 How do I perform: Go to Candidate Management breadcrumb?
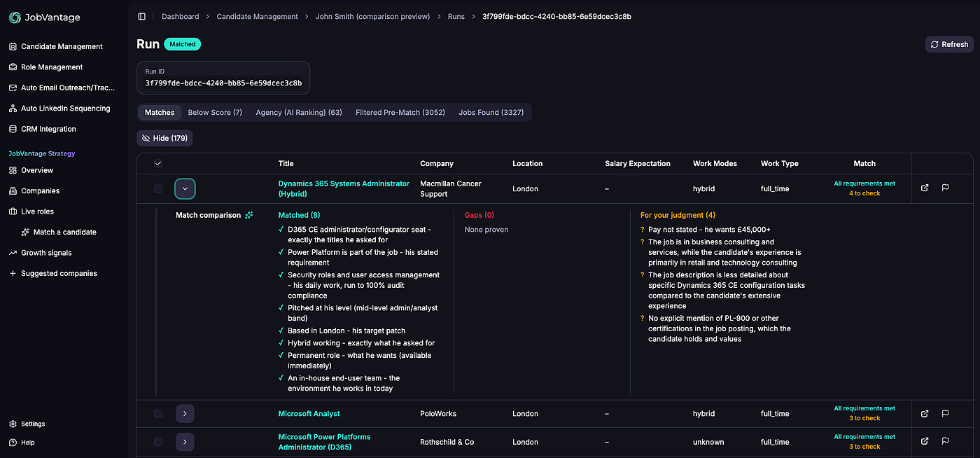click(x=258, y=16)
